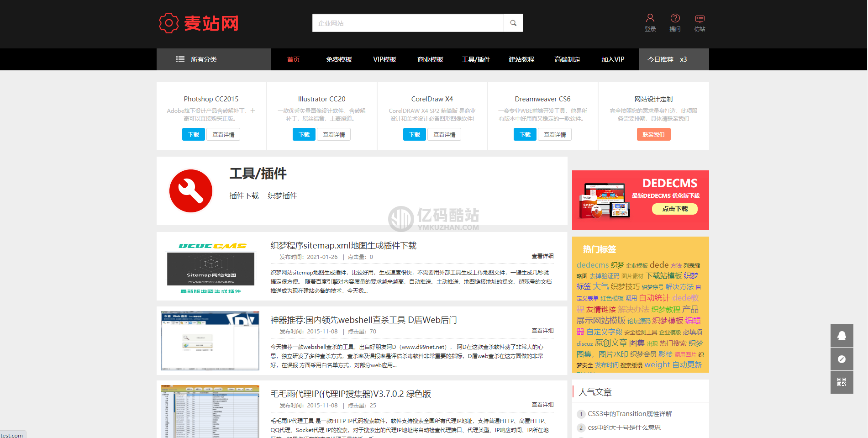
Task: Expand the 所有分类 categories menu
Action: point(214,59)
